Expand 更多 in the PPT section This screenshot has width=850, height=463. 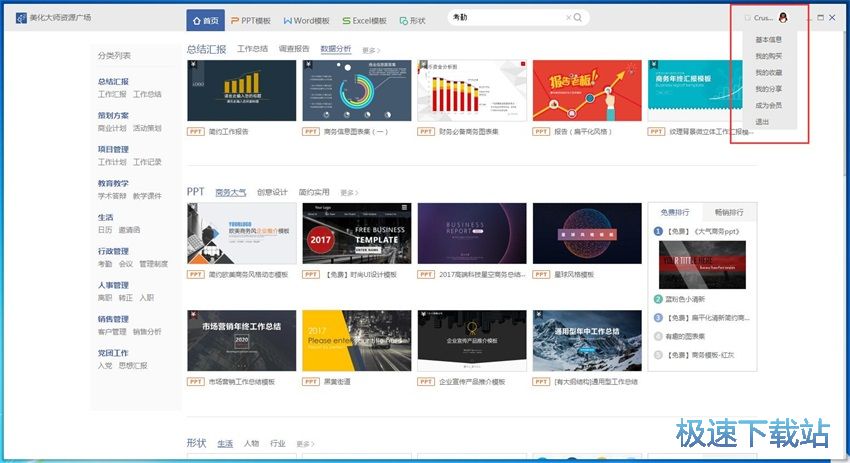pos(349,193)
